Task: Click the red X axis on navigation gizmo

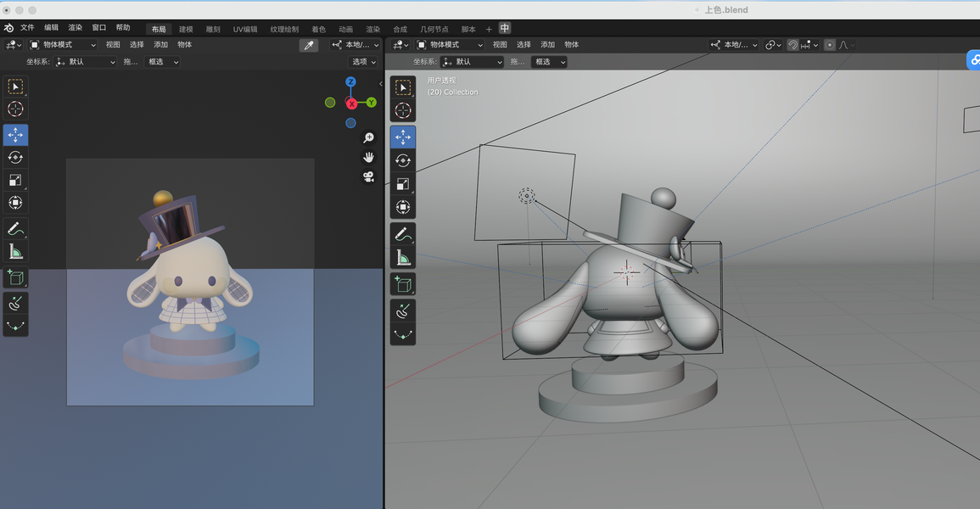Action: (x=352, y=103)
